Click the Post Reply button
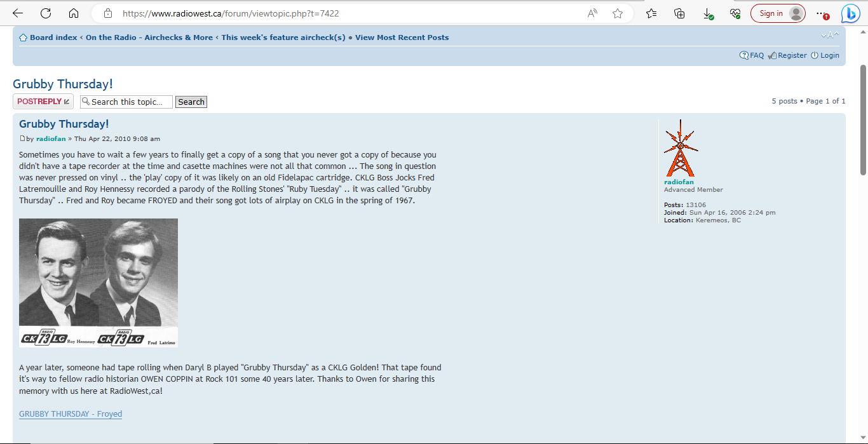 43,102
